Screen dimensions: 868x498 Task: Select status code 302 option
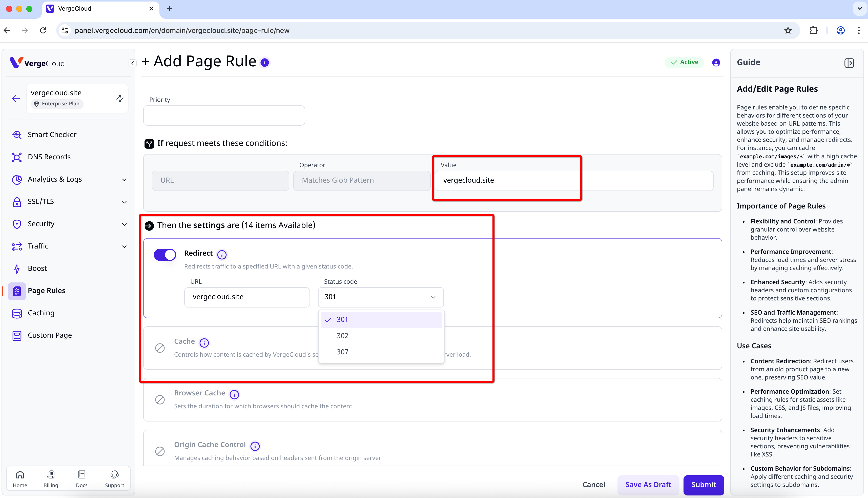(381, 336)
